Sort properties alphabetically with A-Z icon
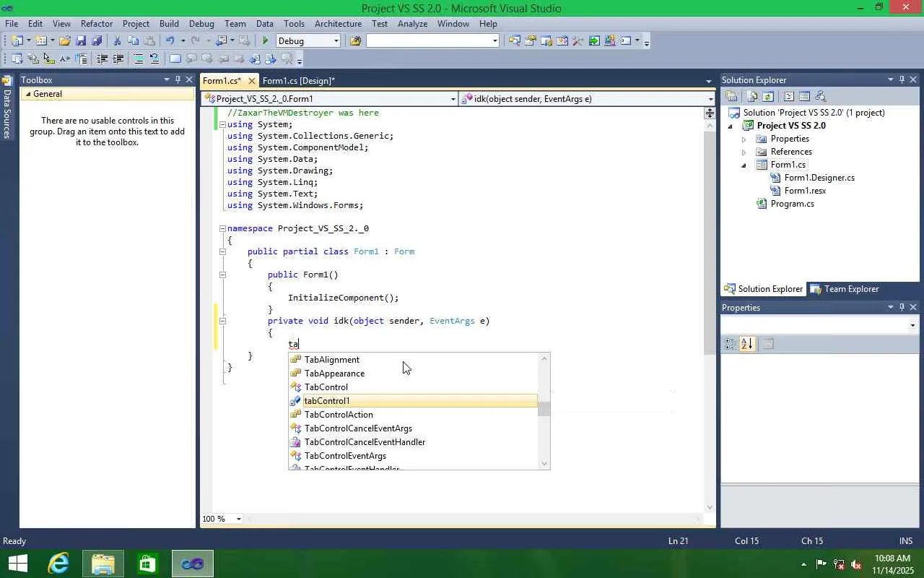The width and height of the screenshot is (924, 578). click(747, 344)
